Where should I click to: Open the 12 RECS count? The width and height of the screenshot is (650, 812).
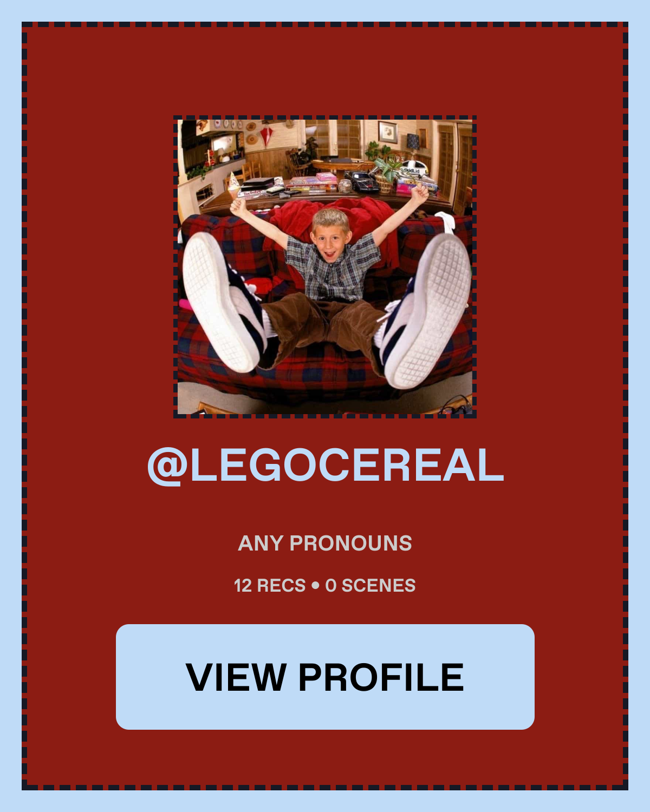click(x=270, y=585)
